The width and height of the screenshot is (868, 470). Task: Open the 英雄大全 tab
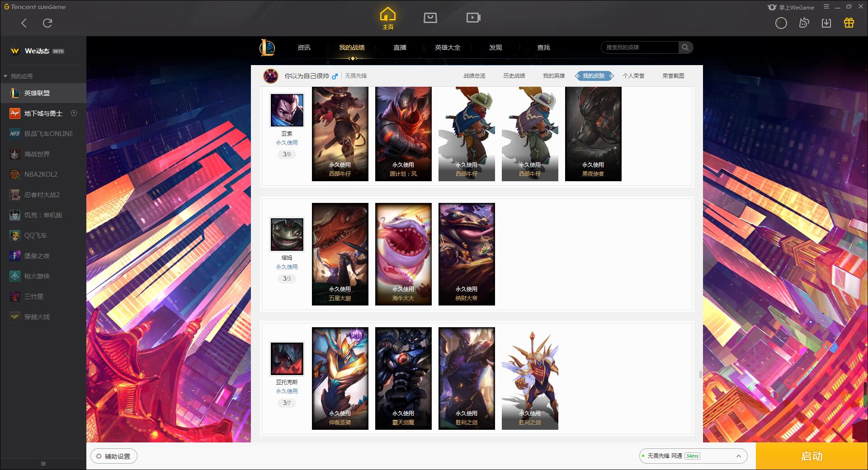point(448,47)
